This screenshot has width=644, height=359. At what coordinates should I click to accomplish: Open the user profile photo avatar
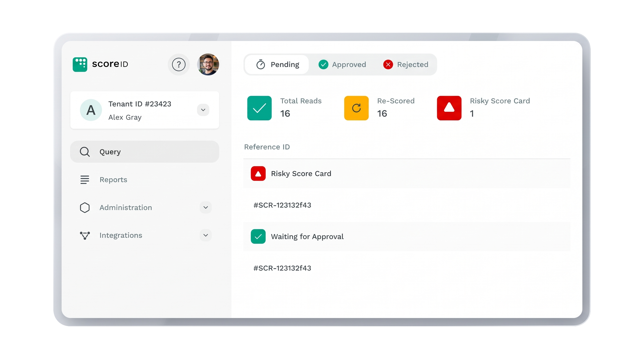click(x=208, y=65)
